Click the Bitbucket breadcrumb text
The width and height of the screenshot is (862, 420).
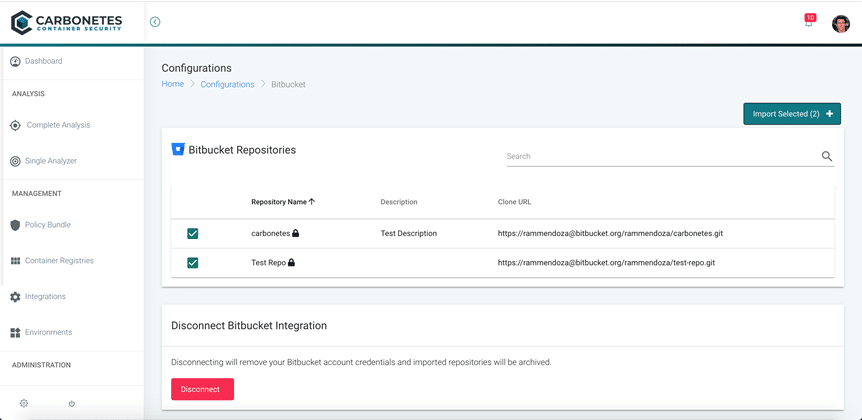coord(289,85)
